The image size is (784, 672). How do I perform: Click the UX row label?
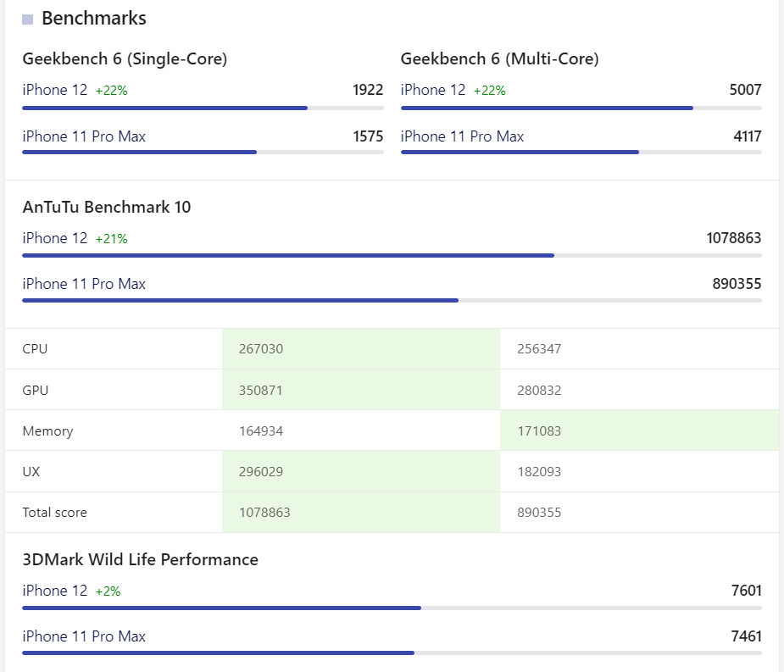[x=31, y=472]
